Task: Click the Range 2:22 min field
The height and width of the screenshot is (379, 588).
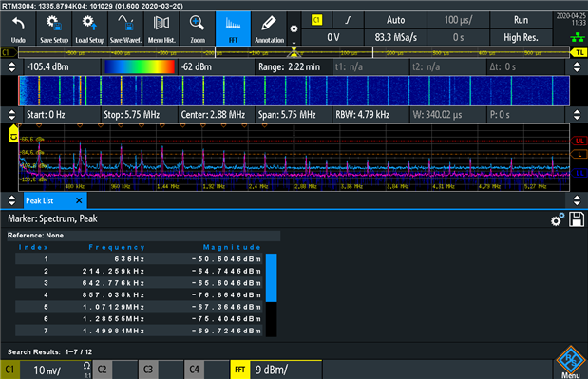Action: click(294, 67)
